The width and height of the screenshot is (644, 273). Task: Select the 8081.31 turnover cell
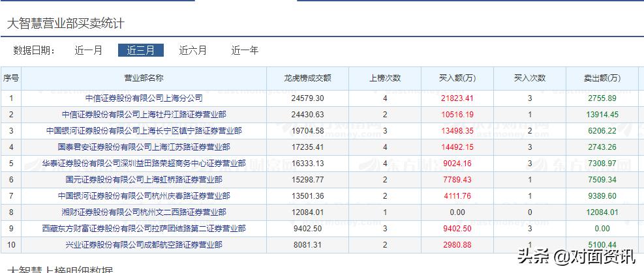point(307,245)
